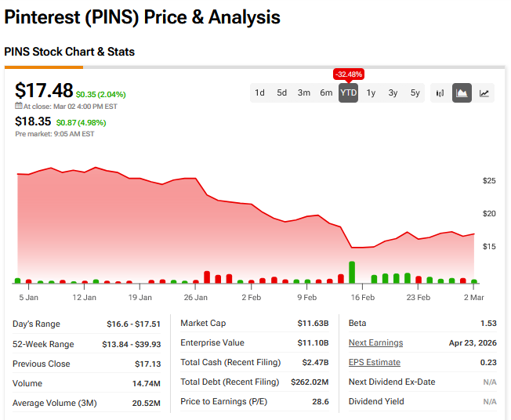
Task: Click the Dividend Yield label
Action: point(376,401)
